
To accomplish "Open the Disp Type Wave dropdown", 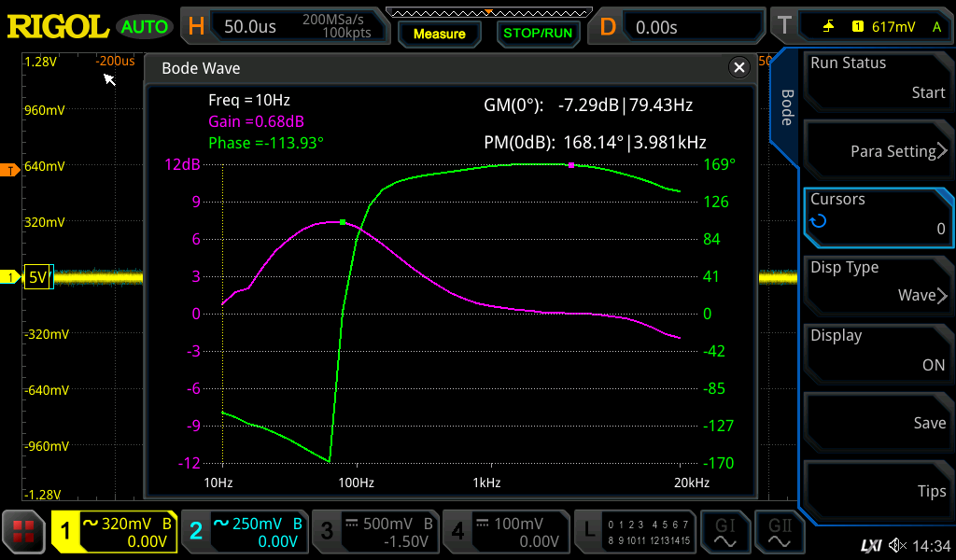I will coord(878,285).
